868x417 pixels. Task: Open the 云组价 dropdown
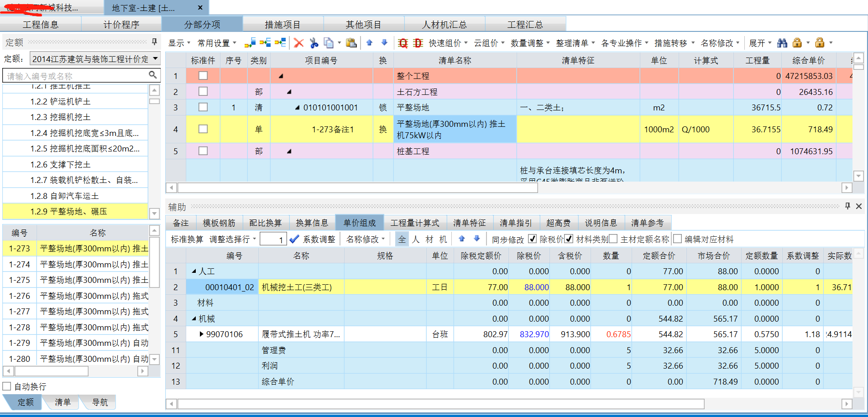(489, 43)
